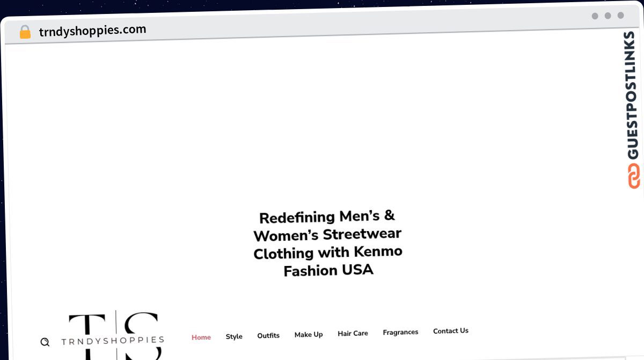Click the trndyshoppies.com address text

click(x=92, y=31)
